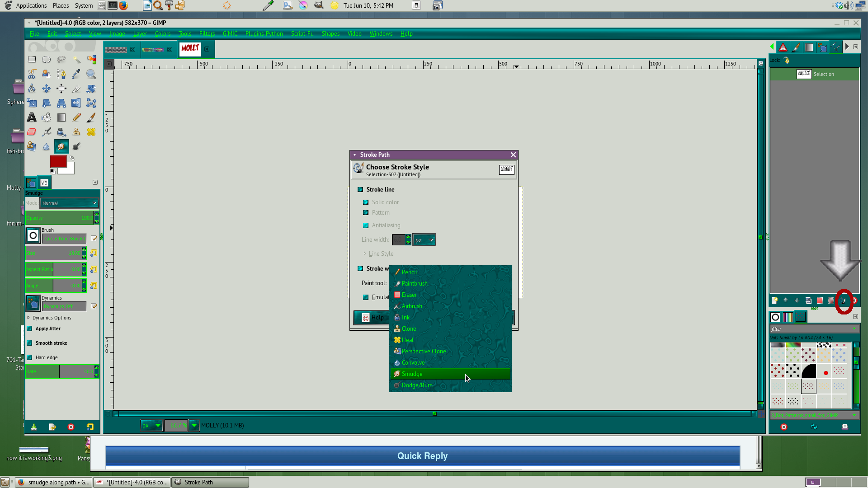
Task: Open the Applications system menu
Action: click(31, 5)
